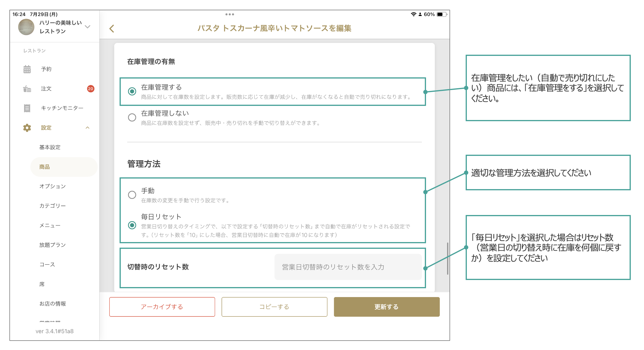Open the 注文 orders icon with badge 20
This screenshot has height=350, width=644.
pos(27,89)
